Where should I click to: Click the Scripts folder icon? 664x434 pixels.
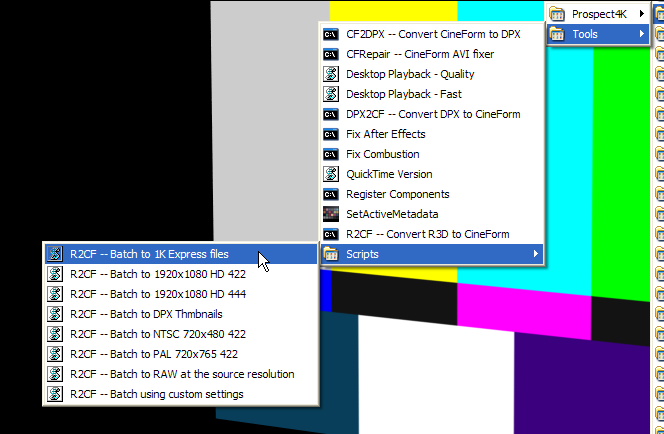coord(331,254)
